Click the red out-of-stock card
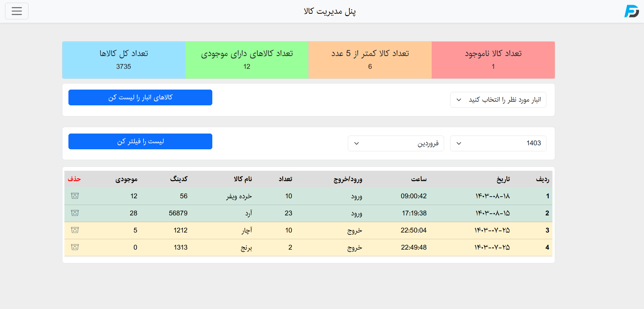 (x=493, y=60)
